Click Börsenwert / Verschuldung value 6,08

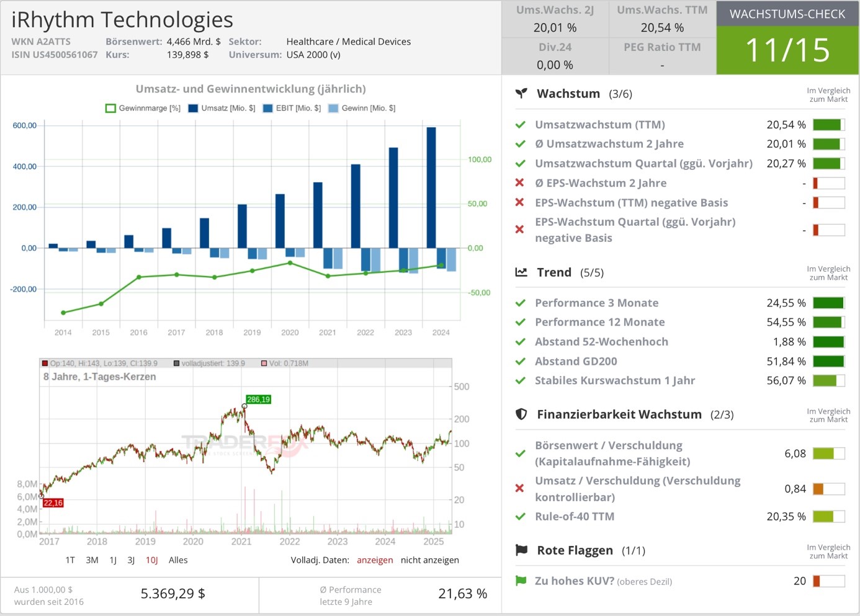795,453
